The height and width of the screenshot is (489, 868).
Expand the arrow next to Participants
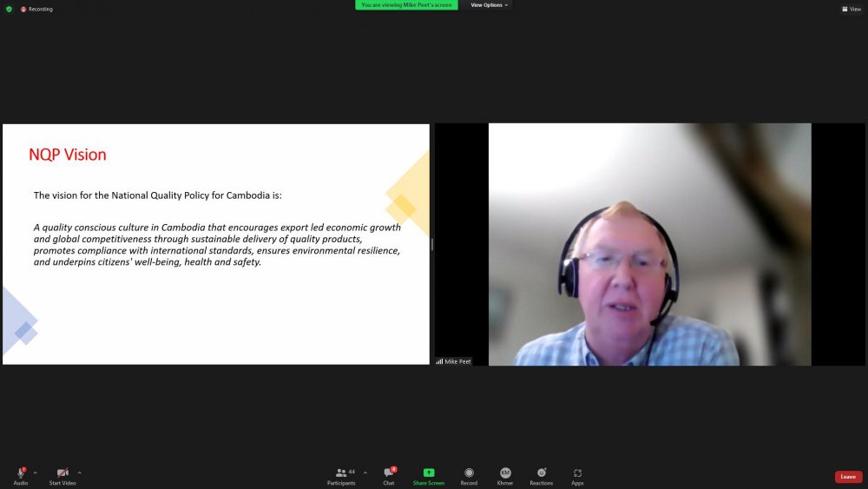click(365, 472)
